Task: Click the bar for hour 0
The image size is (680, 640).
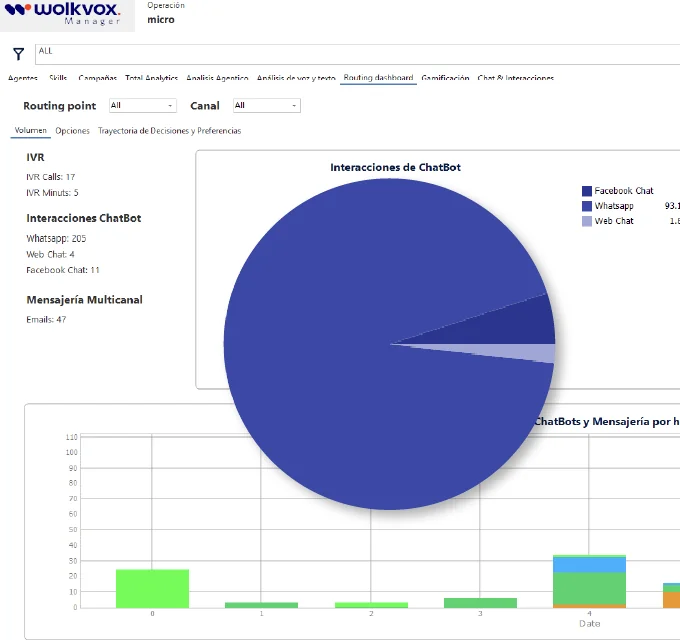Action: 153,588
